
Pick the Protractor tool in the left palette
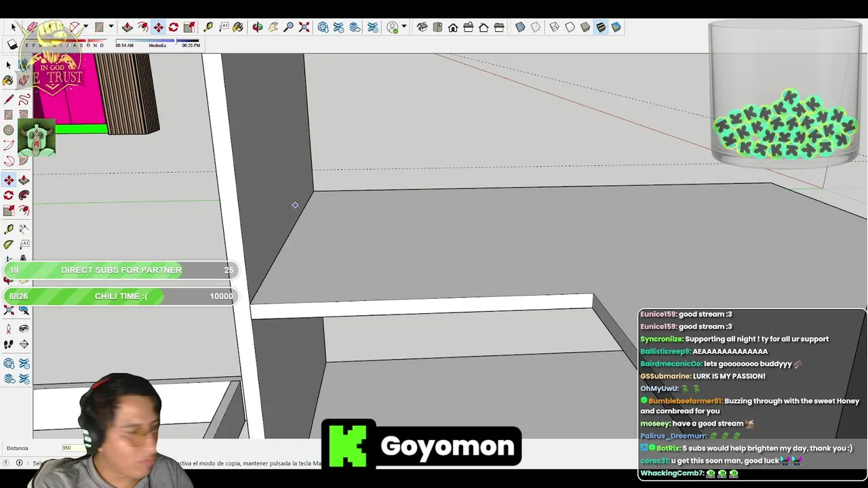pos(8,244)
